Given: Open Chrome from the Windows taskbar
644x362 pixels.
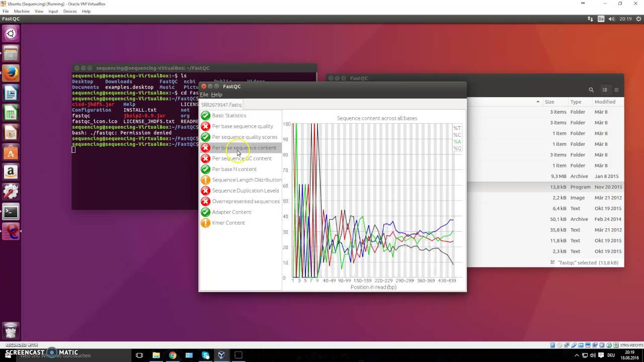Looking at the screenshot, I should 173,355.
